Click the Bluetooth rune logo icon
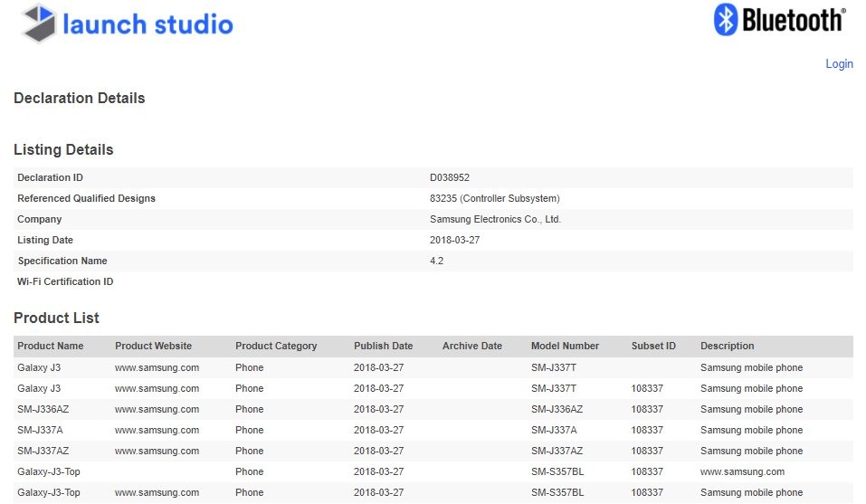This screenshot has height=504, width=866. click(x=726, y=20)
